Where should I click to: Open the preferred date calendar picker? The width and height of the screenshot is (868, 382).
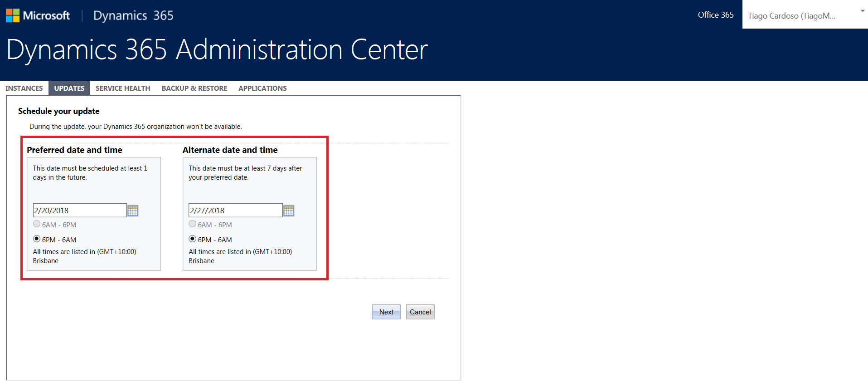[x=133, y=211]
